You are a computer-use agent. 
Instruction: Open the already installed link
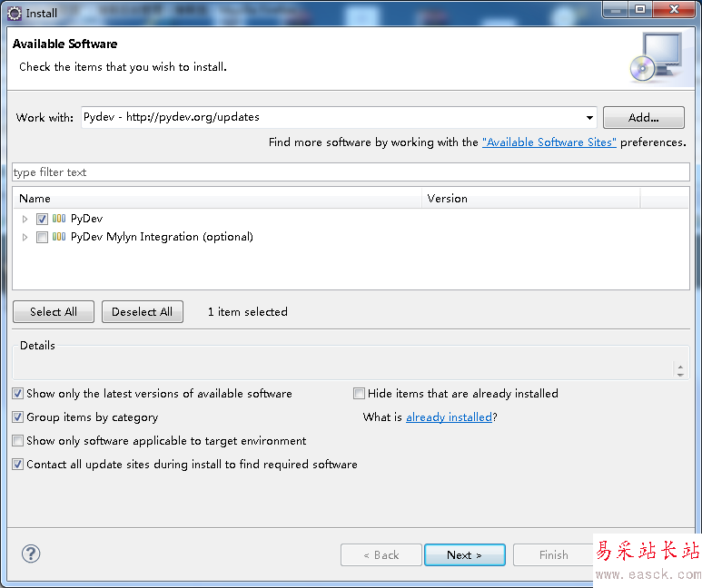coord(449,417)
